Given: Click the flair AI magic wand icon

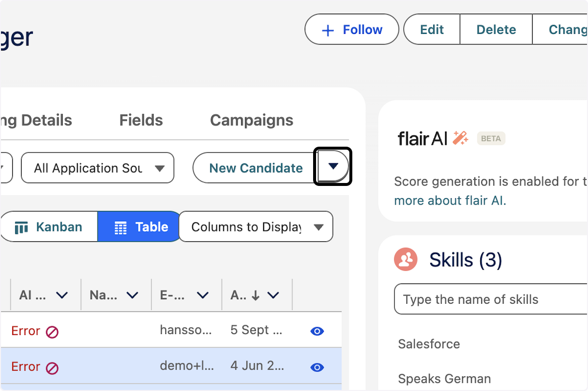Looking at the screenshot, I should tap(460, 138).
